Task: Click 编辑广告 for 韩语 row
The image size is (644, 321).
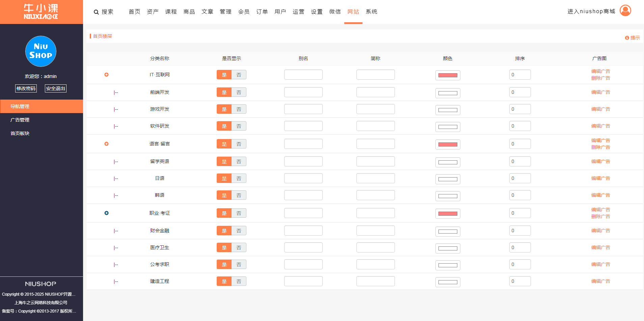Action: (600, 195)
